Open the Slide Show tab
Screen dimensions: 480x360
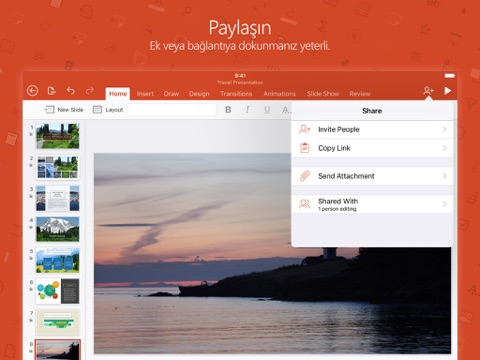[x=323, y=94]
